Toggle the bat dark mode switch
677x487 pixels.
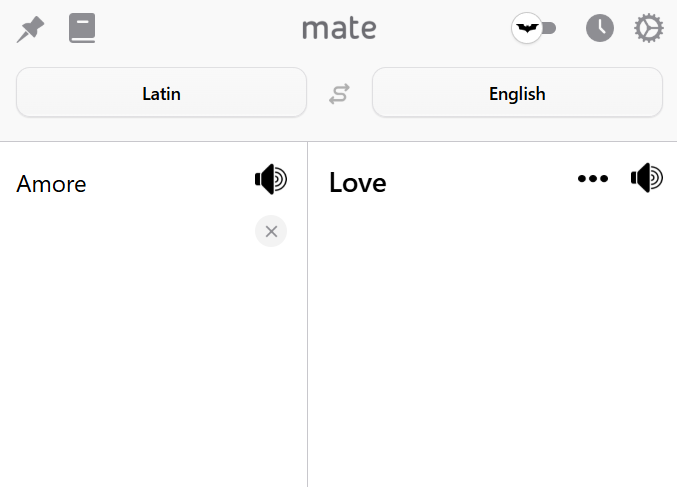click(x=527, y=28)
